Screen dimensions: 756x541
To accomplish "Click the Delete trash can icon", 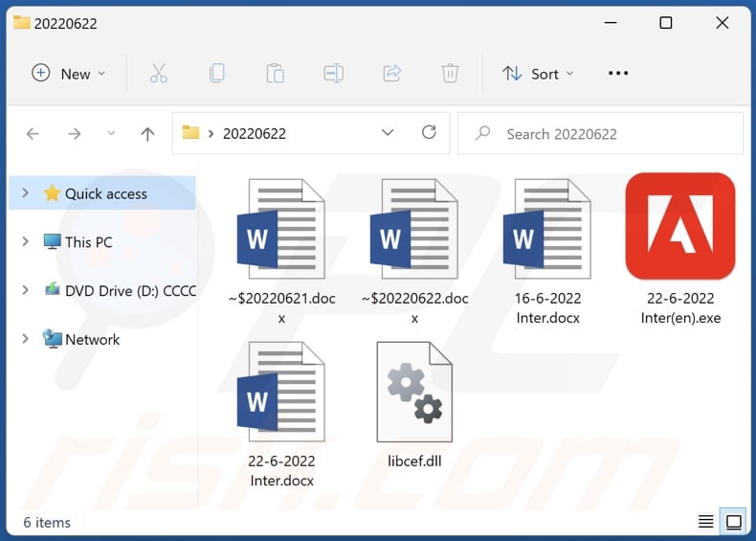I will 450,74.
